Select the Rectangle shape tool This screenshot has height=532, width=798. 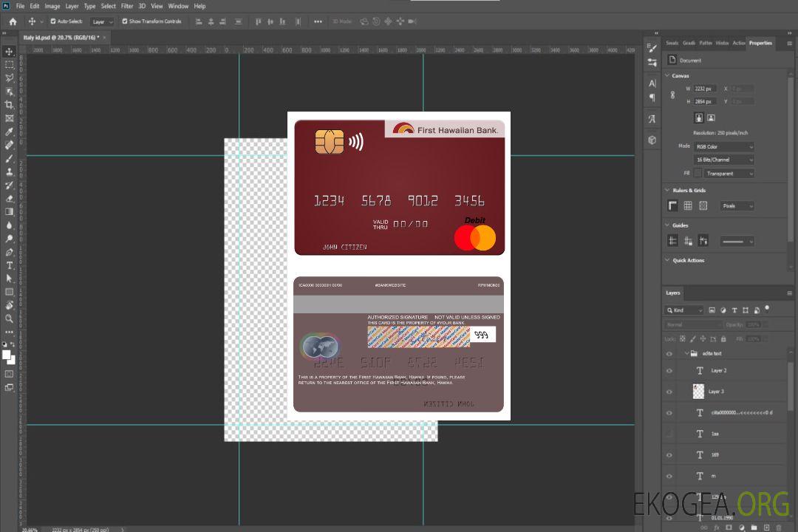pos(9,292)
